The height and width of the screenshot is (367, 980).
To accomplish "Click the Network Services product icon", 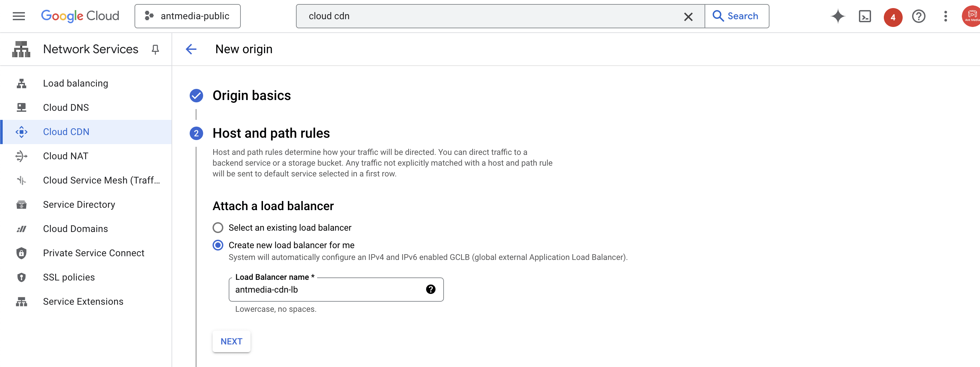I will point(21,49).
